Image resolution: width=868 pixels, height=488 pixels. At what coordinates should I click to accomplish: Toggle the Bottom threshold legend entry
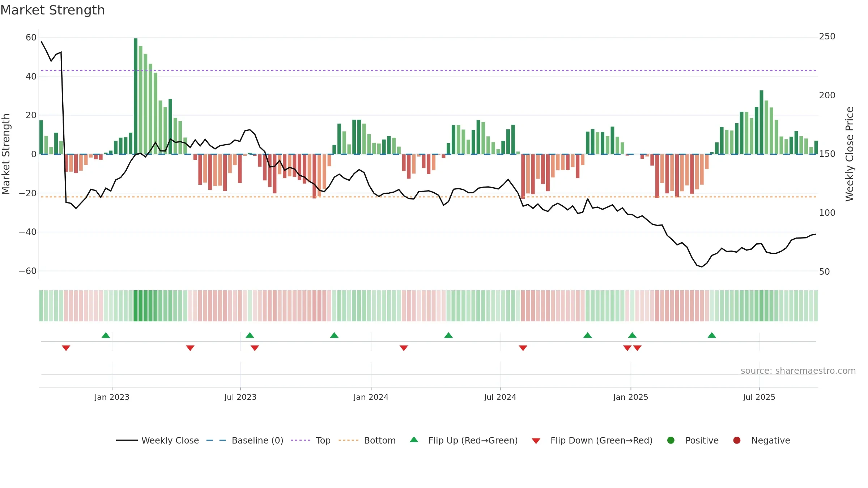pyautogui.click(x=367, y=440)
